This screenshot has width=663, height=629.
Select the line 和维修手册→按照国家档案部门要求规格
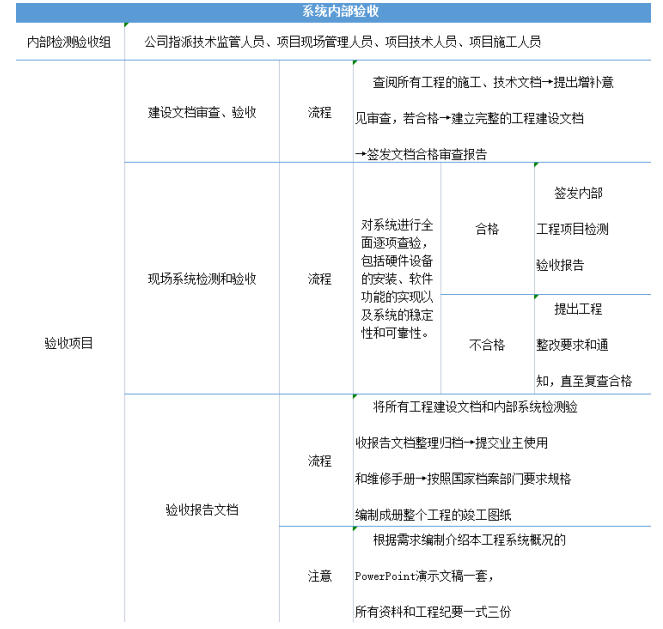point(463,479)
